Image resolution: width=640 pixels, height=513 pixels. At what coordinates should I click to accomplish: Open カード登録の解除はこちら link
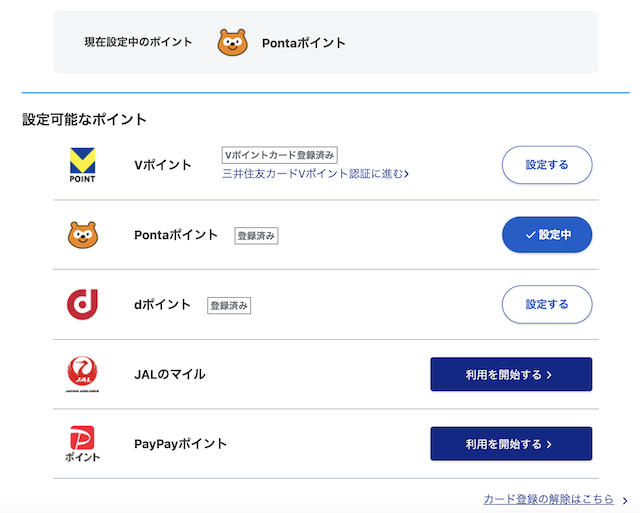[549, 499]
